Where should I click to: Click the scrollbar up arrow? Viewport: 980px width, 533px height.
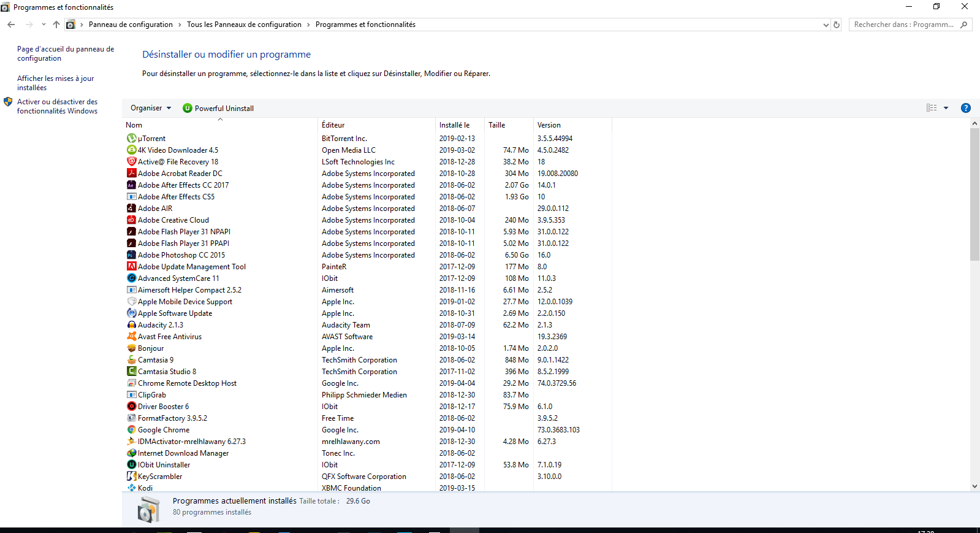point(974,123)
